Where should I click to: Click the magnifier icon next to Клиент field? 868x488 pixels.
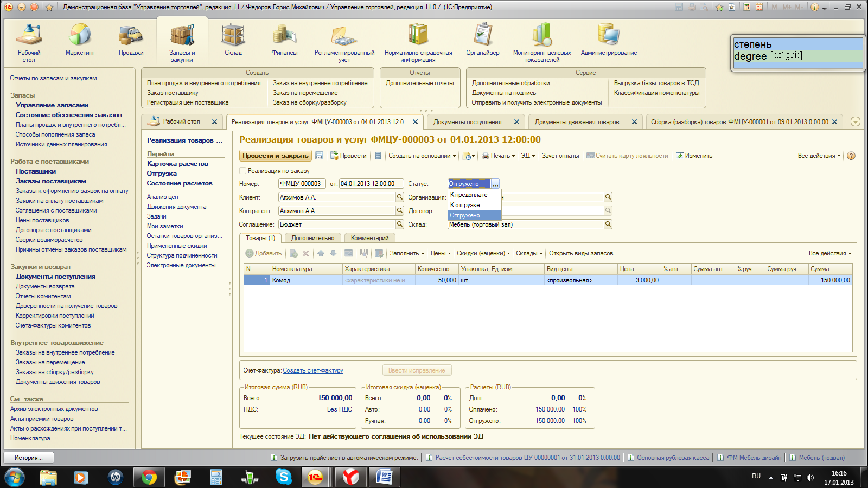click(400, 197)
